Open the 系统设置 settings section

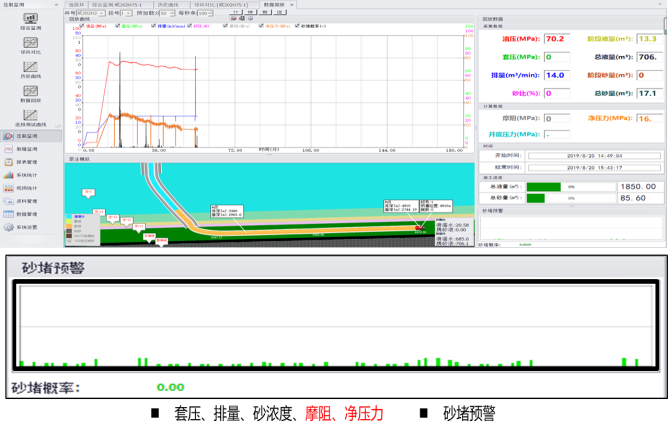pos(28,227)
